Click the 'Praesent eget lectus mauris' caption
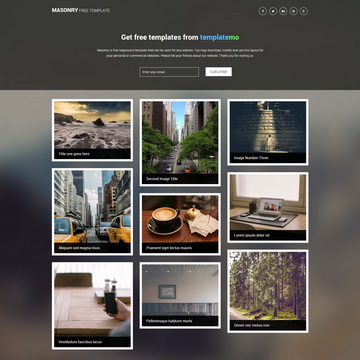The image size is (360, 360). pyautogui.click(x=169, y=248)
